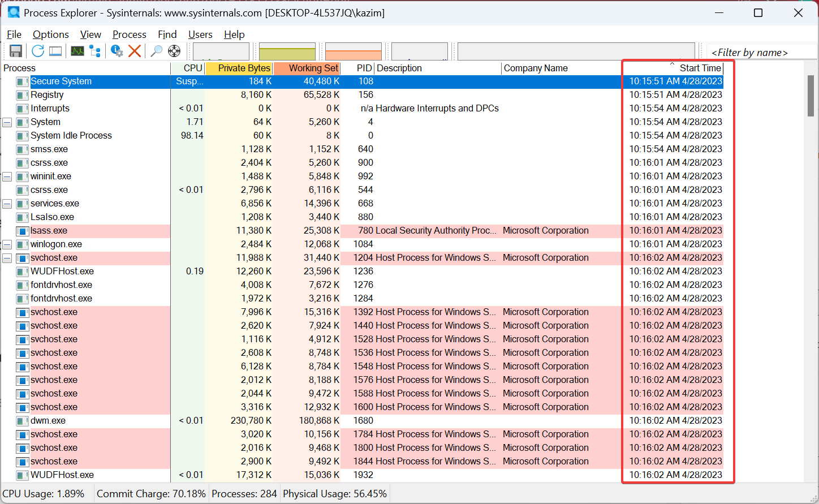Select the lsass.exe process
819x504 pixels.
[49, 231]
